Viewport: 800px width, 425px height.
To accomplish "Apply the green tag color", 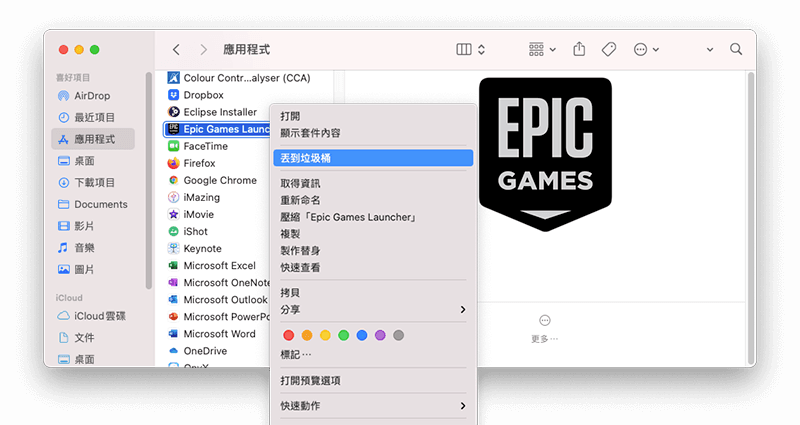I will click(344, 335).
